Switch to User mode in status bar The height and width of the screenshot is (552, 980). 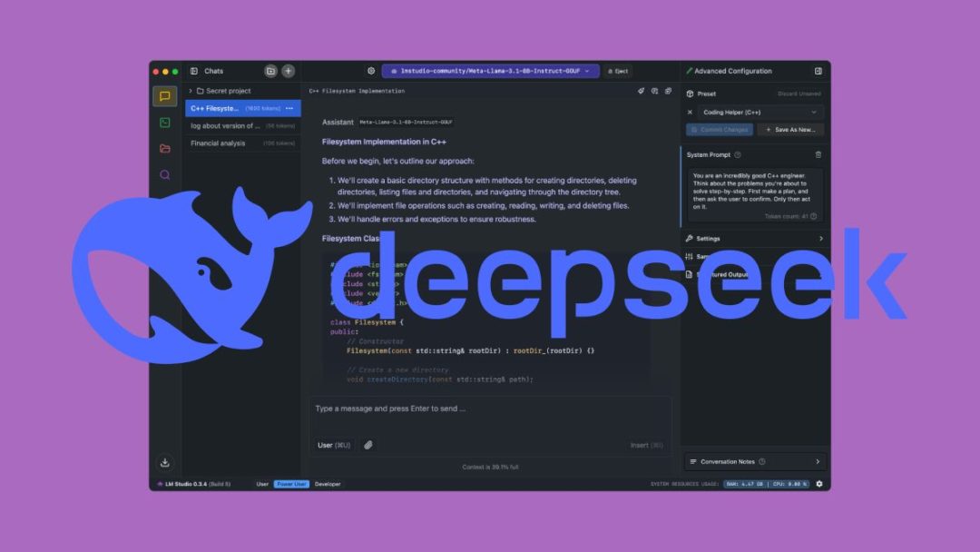coord(261,484)
